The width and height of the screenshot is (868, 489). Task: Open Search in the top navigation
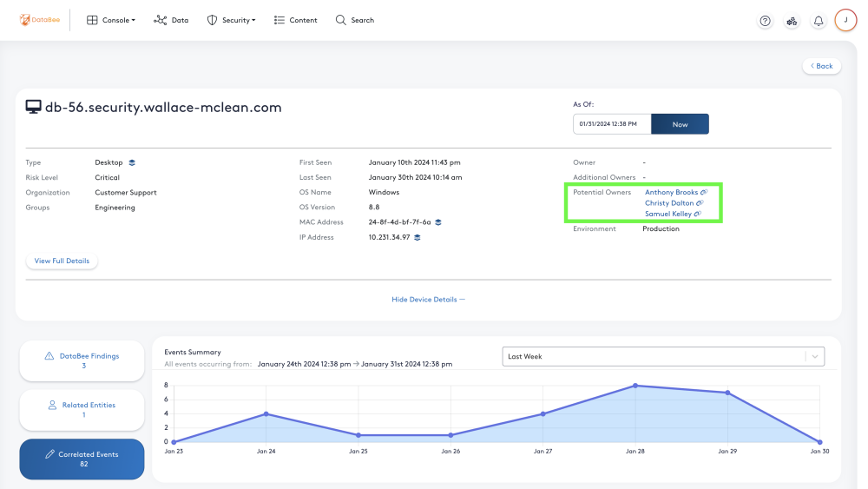[355, 20]
